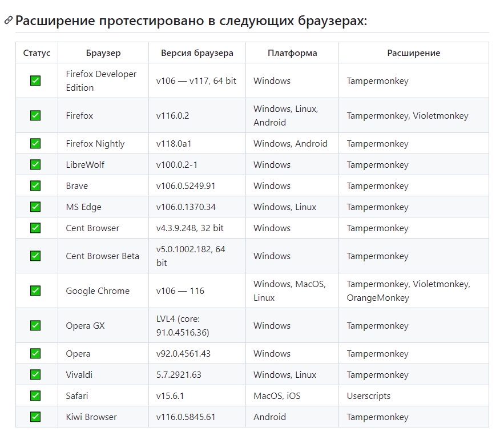Click the 'v100.0.2-1' version cell
The image size is (504, 436).
tap(197, 164)
